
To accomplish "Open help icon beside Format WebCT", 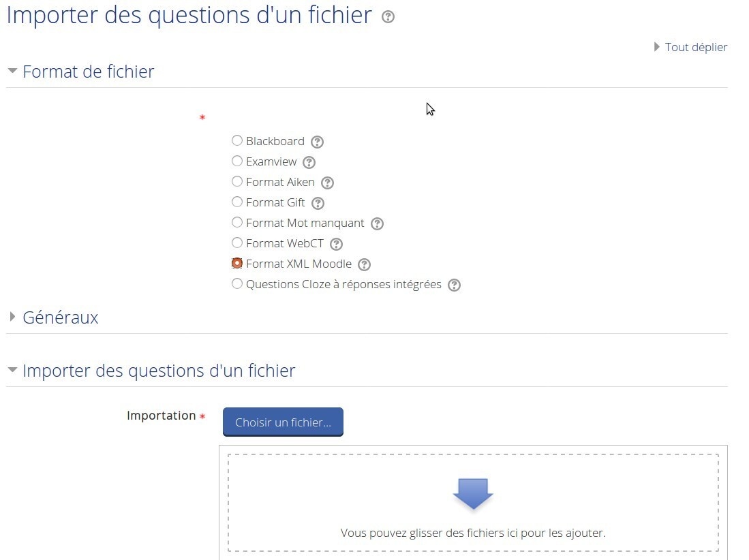I will pos(336,245).
